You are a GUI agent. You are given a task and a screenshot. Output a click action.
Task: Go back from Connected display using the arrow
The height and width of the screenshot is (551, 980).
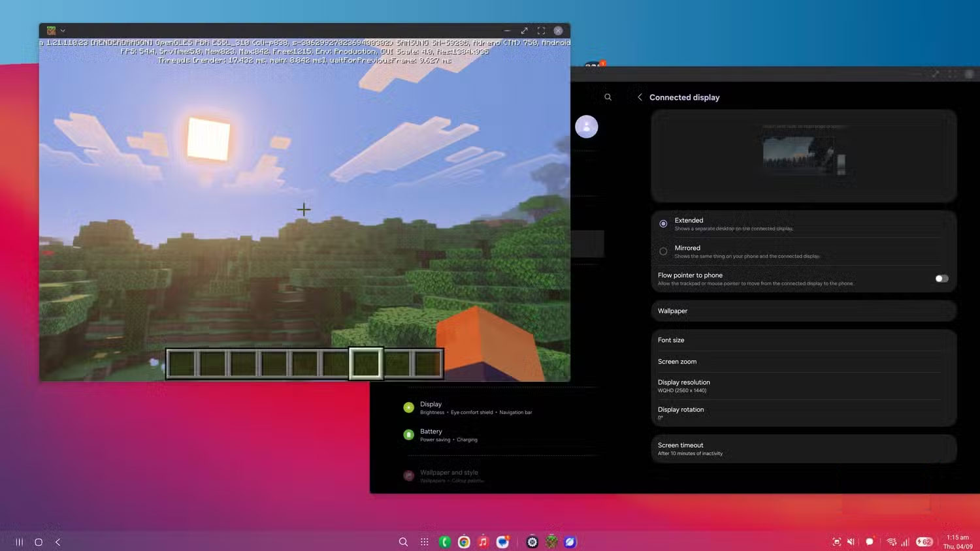pyautogui.click(x=640, y=97)
